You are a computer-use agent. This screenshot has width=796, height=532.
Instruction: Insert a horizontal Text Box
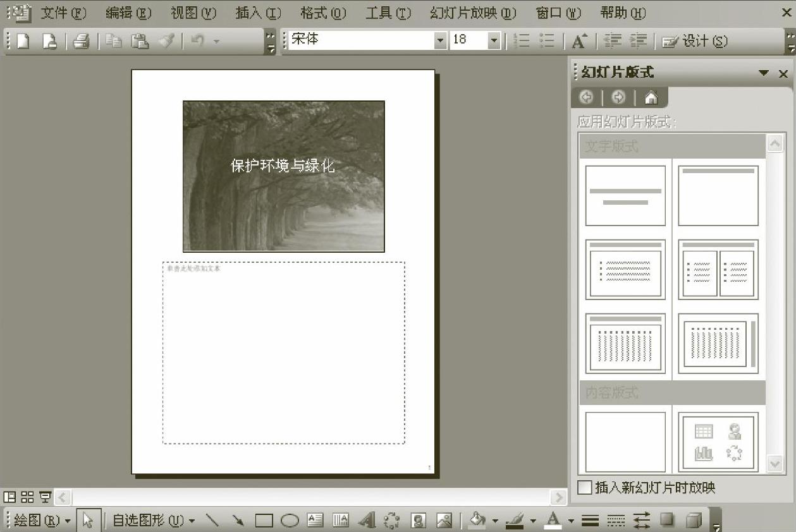[315, 521]
